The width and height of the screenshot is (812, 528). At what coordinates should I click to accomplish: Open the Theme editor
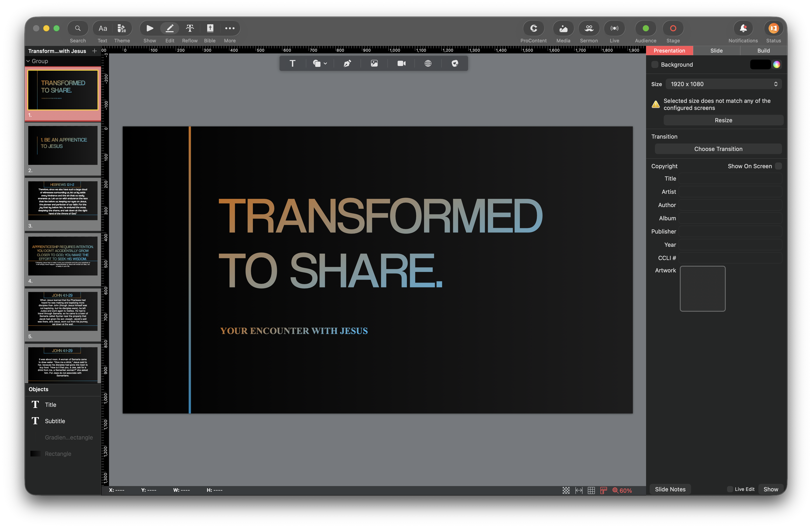point(122,28)
